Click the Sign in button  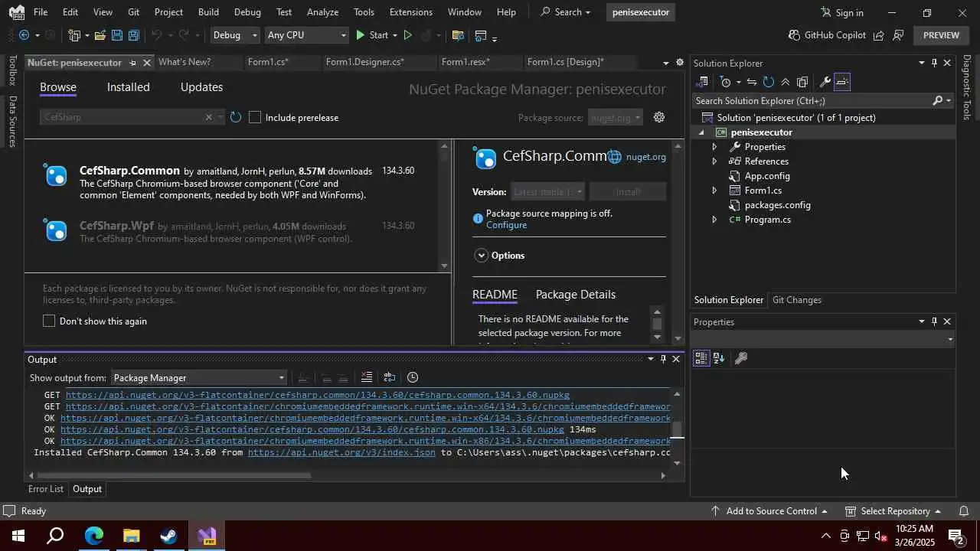(x=841, y=12)
